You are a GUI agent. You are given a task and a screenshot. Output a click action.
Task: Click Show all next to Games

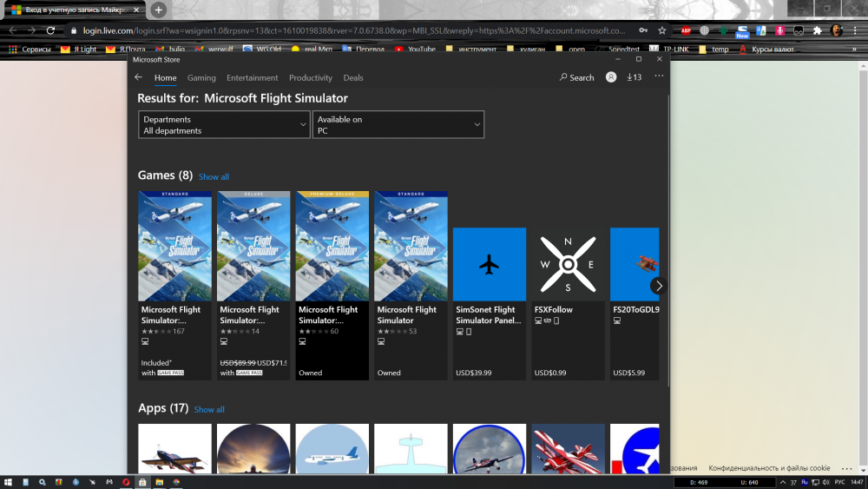click(x=214, y=176)
